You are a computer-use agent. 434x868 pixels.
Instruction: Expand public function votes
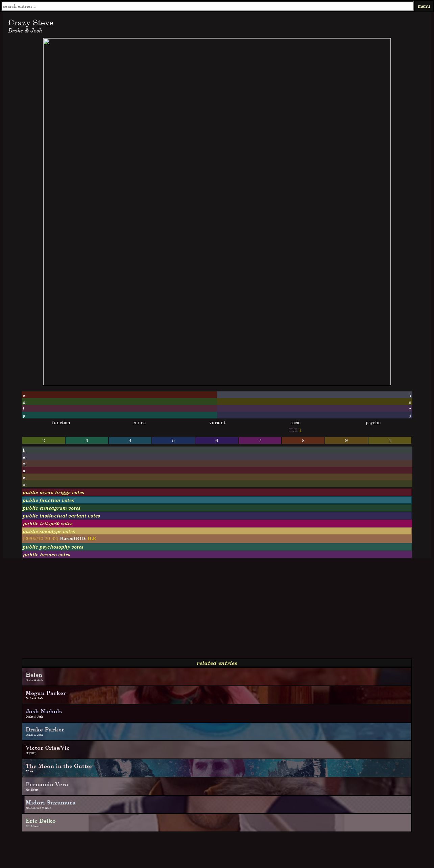(x=217, y=500)
